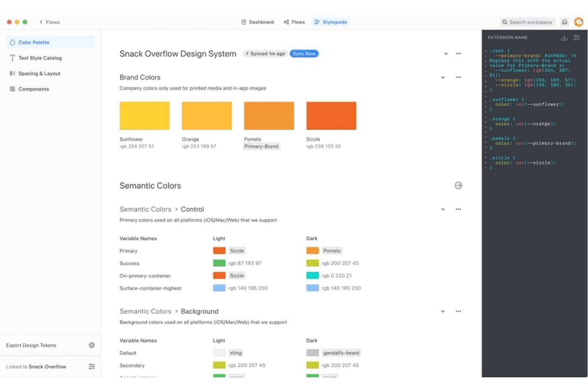The height and width of the screenshot is (392, 588).
Task: Click the user avatar in top bar
Action: (578, 22)
